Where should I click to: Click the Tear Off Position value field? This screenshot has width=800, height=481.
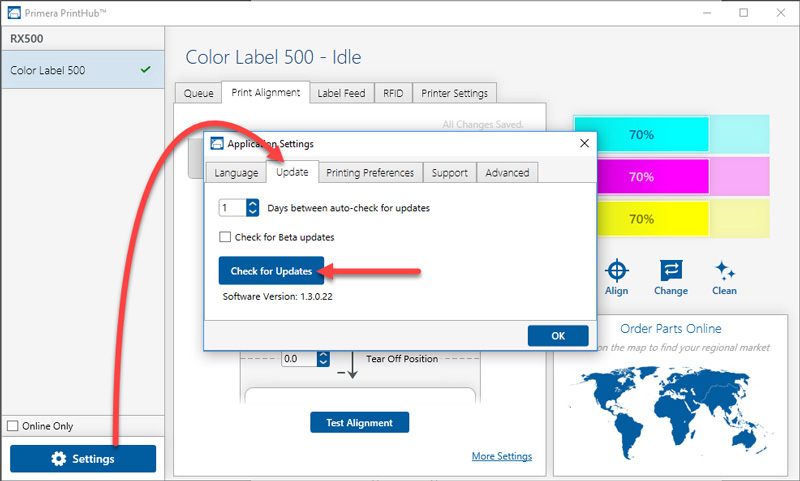tap(299, 359)
